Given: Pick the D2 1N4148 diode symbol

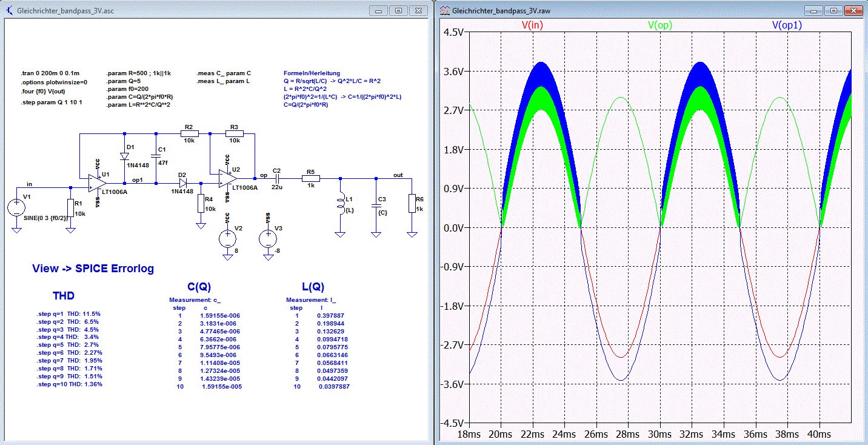Looking at the screenshot, I should 182,182.
